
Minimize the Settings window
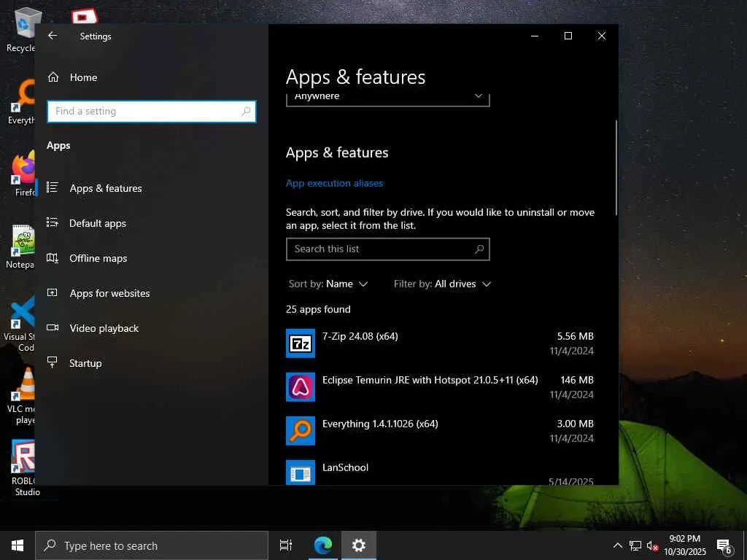[535, 36]
